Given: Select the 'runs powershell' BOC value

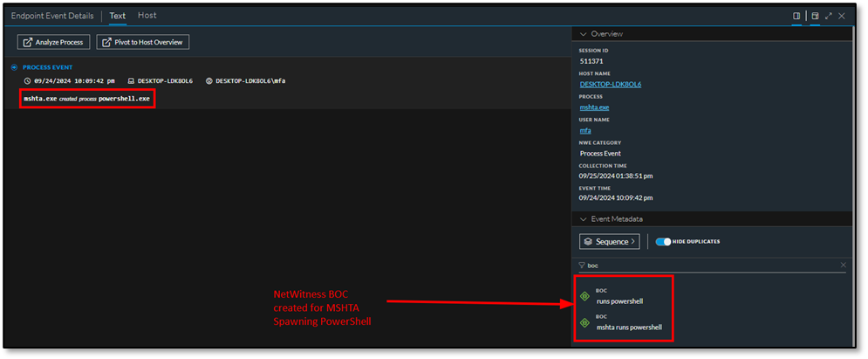Looking at the screenshot, I should click(x=619, y=301).
